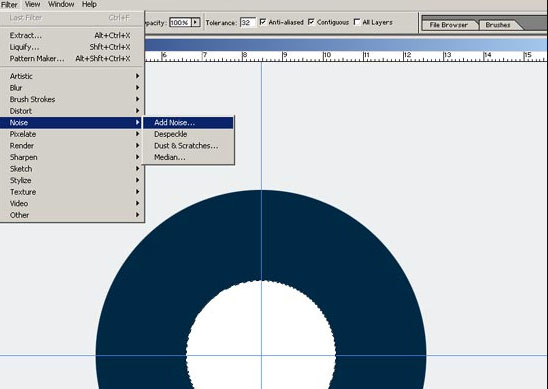Image resolution: width=548 pixels, height=389 pixels.
Task: Choose Liquify... from the Filter menu
Action: 72,47
